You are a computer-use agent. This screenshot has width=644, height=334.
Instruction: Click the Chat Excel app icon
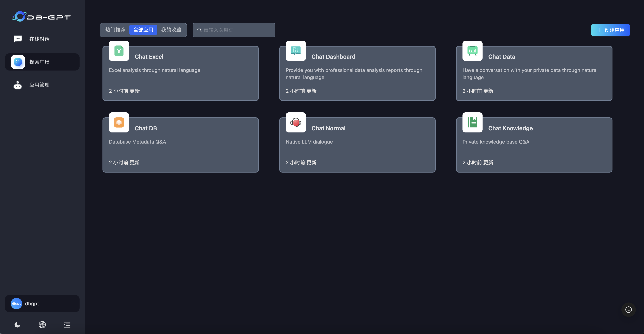[119, 51]
